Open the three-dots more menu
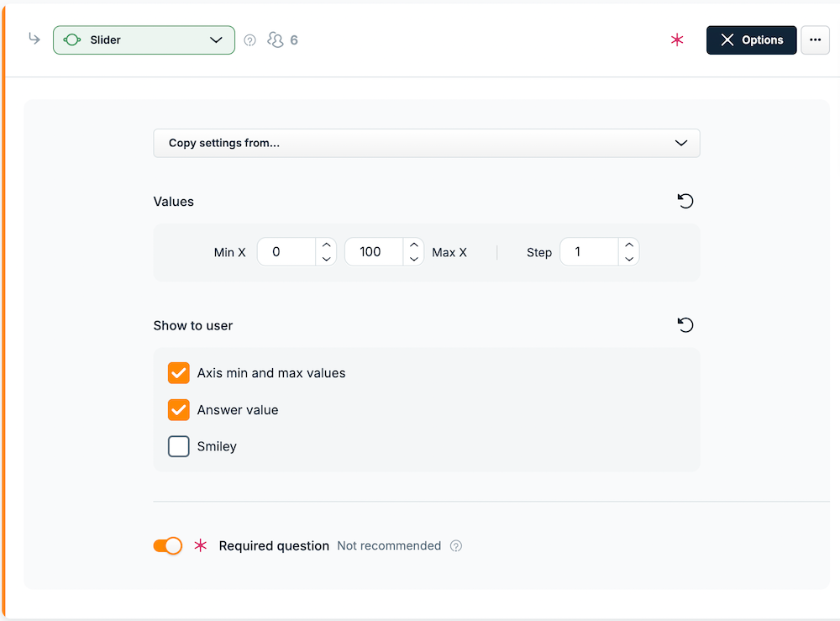This screenshot has height=621, width=840. (x=815, y=40)
